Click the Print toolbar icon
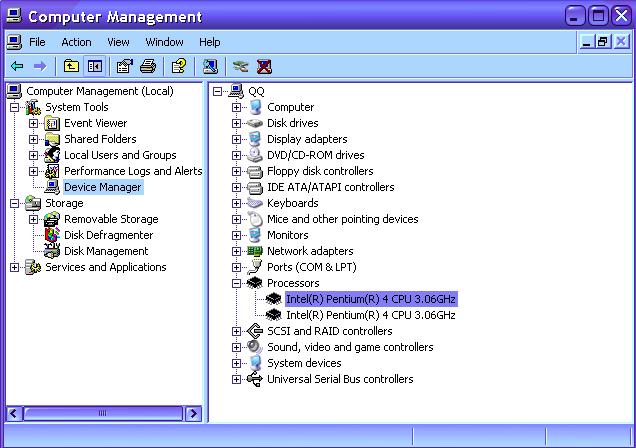This screenshot has width=636, height=448. coord(148,66)
